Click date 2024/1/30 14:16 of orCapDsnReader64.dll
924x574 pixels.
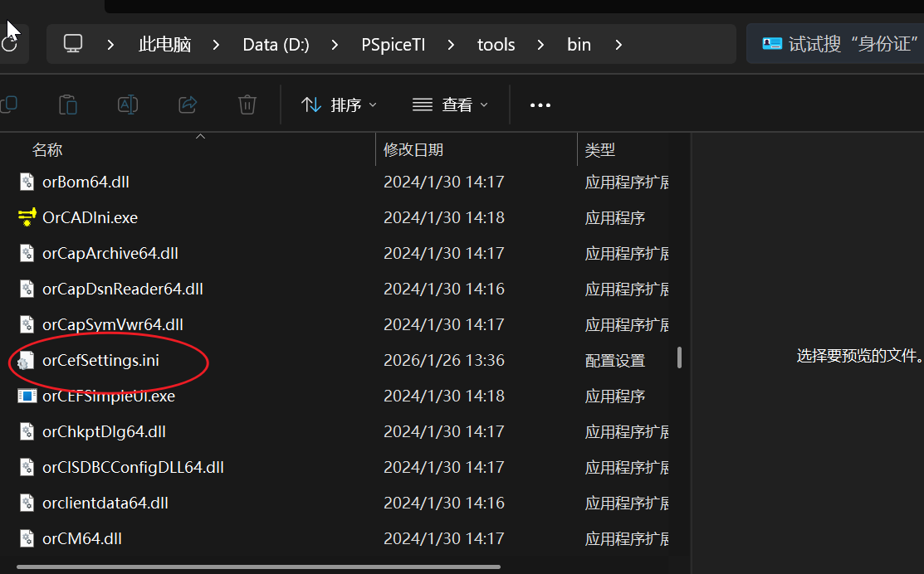click(x=443, y=289)
